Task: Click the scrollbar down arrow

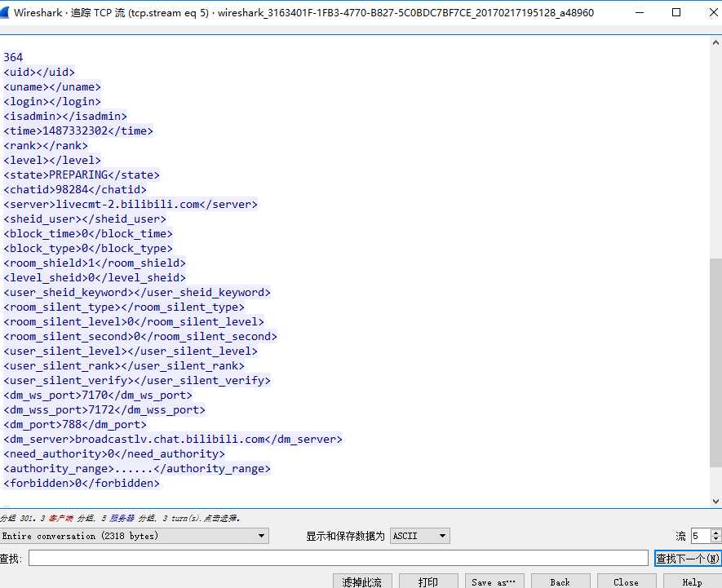Action: click(715, 501)
